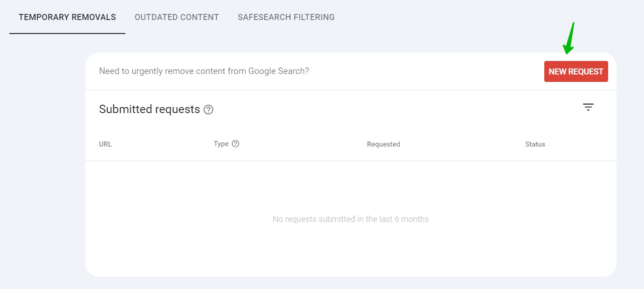Click the Submitted requests heading
The image size is (644, 289).
[x=150, y=109]
